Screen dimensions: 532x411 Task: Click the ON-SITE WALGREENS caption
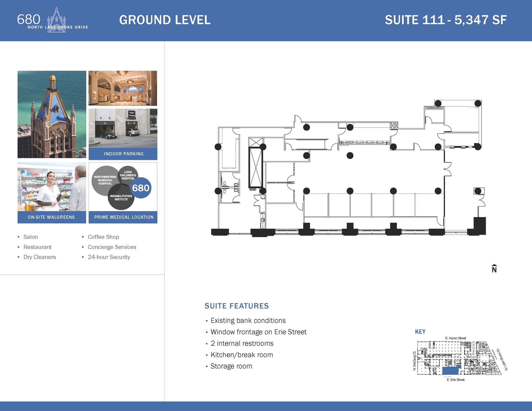point(51,217)
